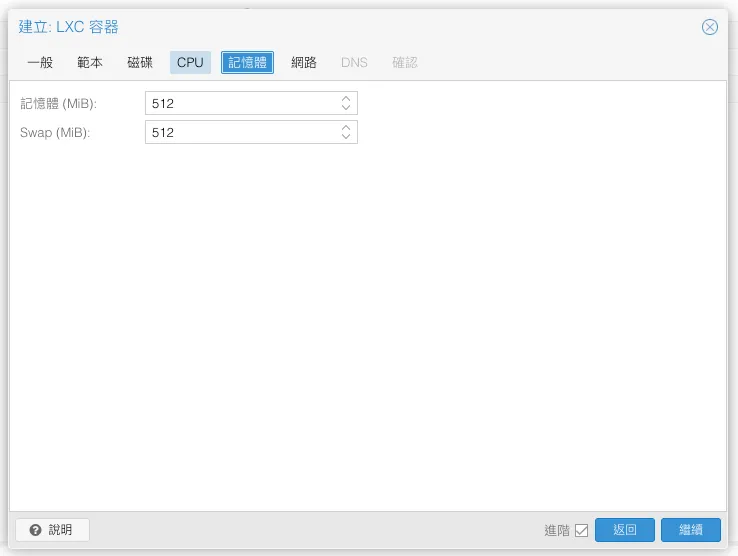Select the 磁碟 disk tab
738x556 pixels.
(140, 62)
